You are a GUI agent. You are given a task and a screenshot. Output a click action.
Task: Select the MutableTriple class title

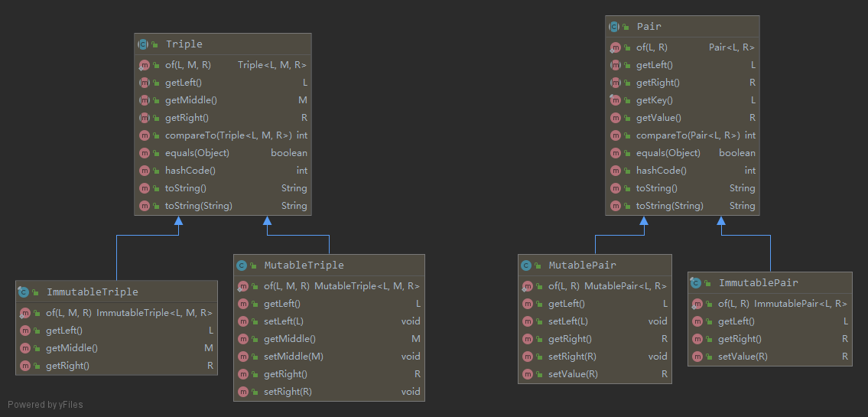pyautogui.click(x=304, y=266)
